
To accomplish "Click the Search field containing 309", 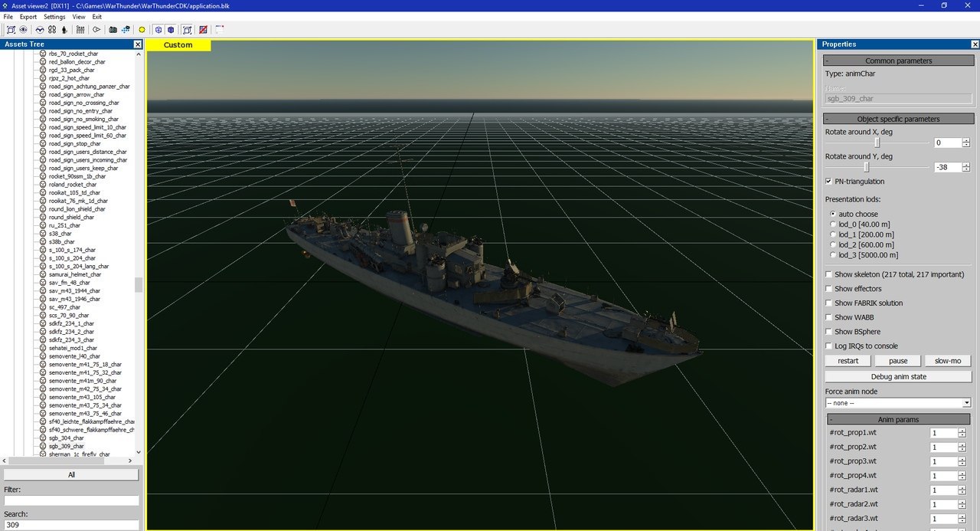I will coord(72,525).
